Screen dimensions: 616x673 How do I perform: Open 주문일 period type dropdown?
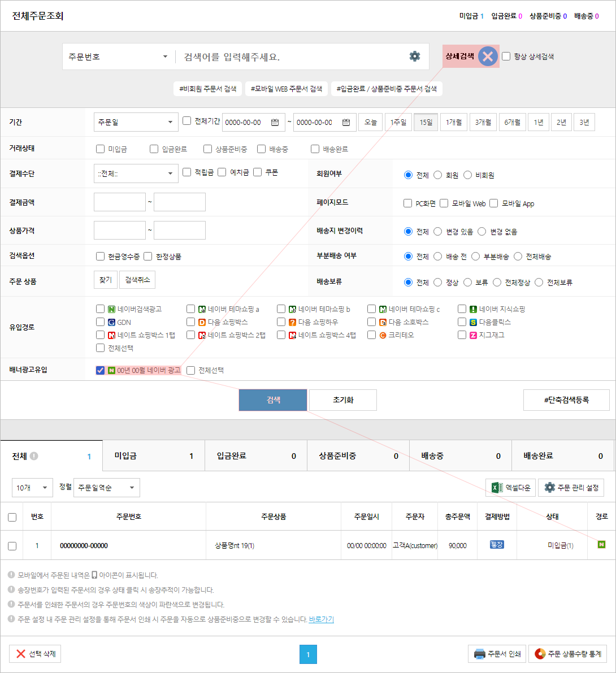click(136, 122)
